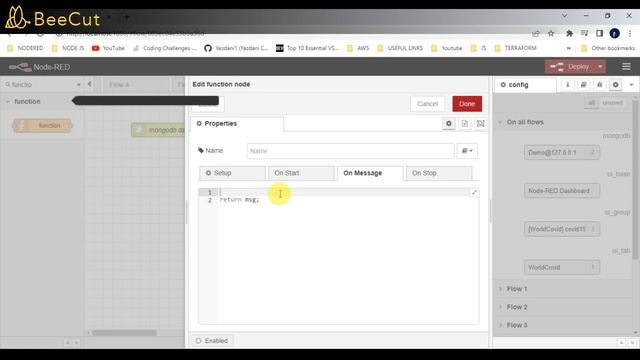The image size is (640, 360).
Task: Open Chrome three-dot menu
Action: [630, 33]
